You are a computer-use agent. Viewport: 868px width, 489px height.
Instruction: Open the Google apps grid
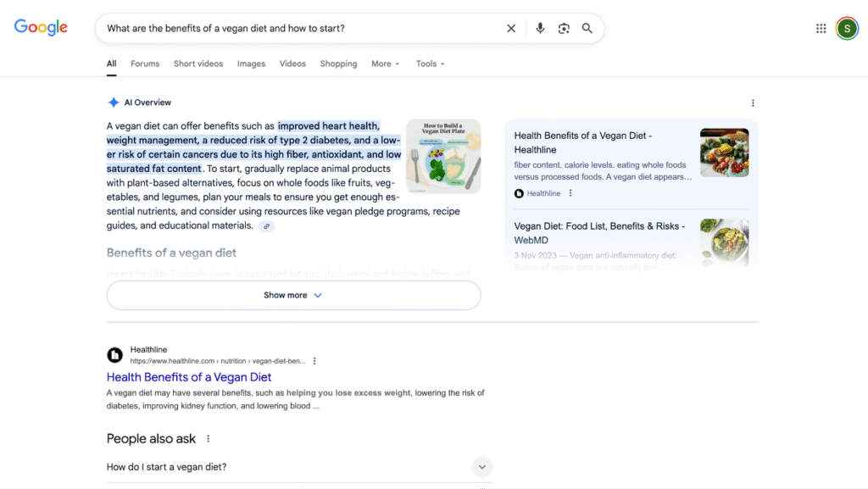(821, 29)
